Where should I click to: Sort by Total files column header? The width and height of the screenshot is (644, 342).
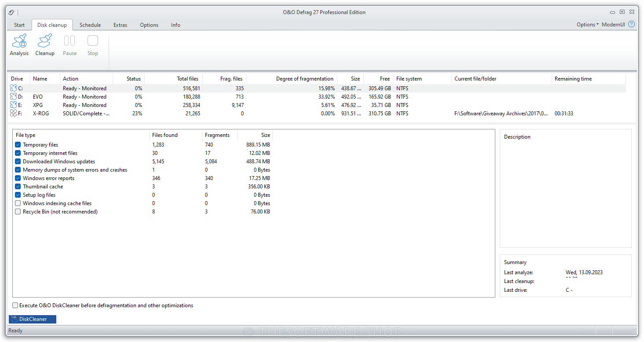coord(173,79)
